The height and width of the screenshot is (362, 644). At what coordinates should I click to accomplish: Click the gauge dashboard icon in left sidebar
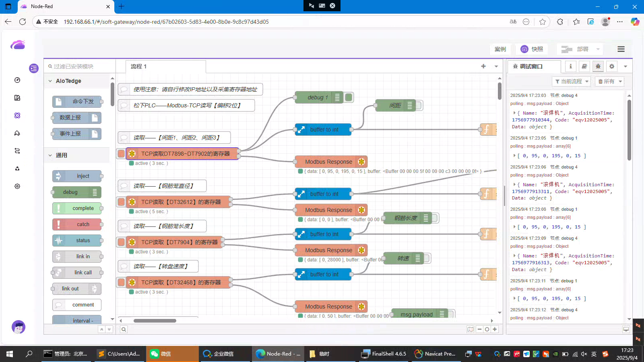17,80
